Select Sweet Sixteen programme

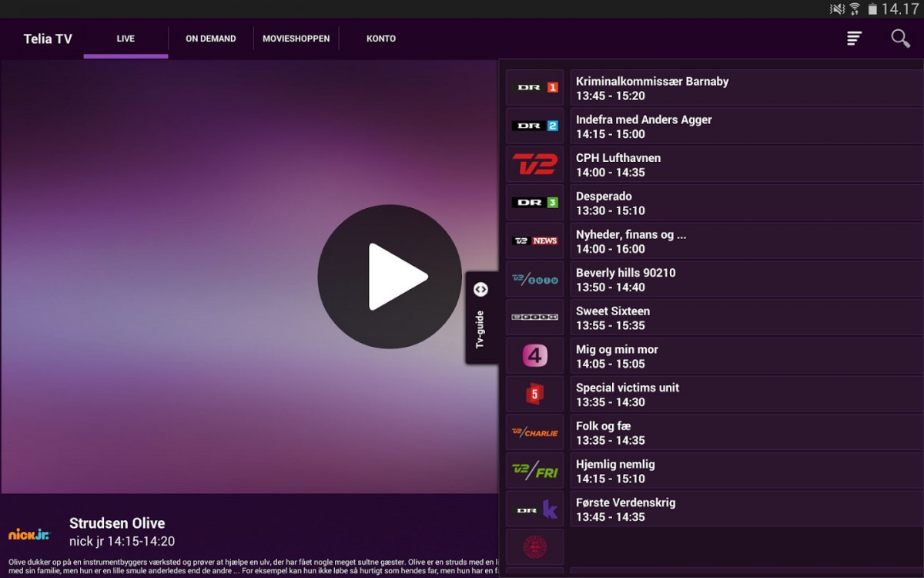point(745,318)
